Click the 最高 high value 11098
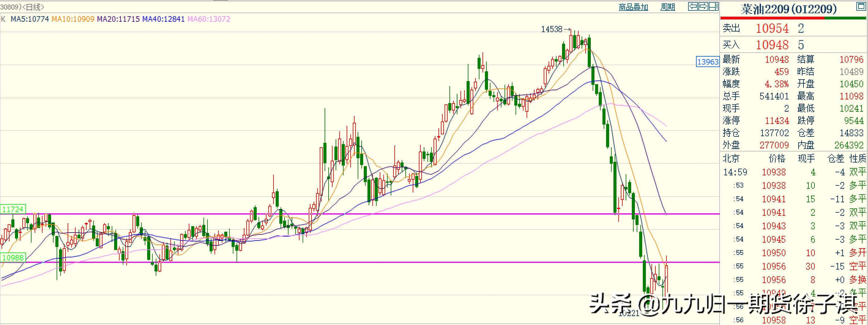Viewport: 868px width, 325px height. [851, 96]
